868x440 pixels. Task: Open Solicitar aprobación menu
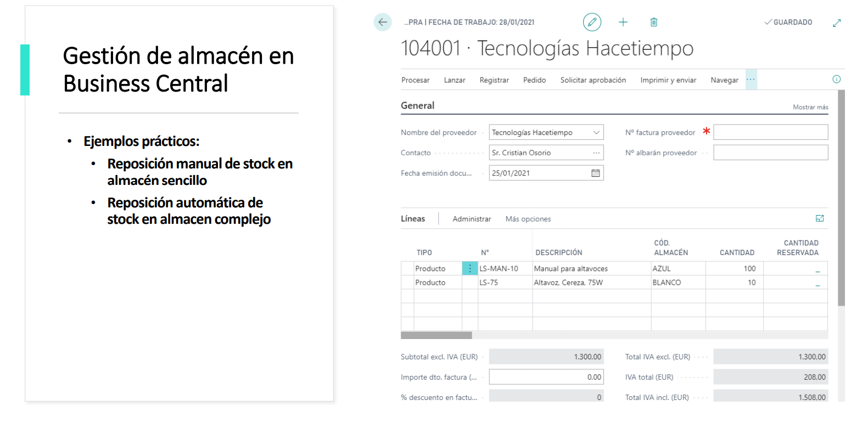pyautogui.click(x=593, y=80)
